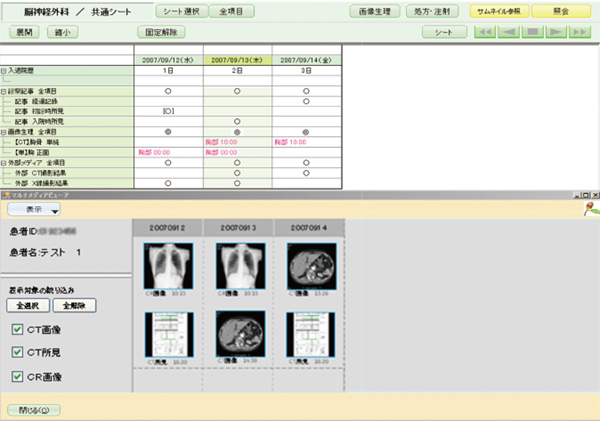Click the 全選択 button
This screenshot has width=600, height=421.
[x=27, y=304]
